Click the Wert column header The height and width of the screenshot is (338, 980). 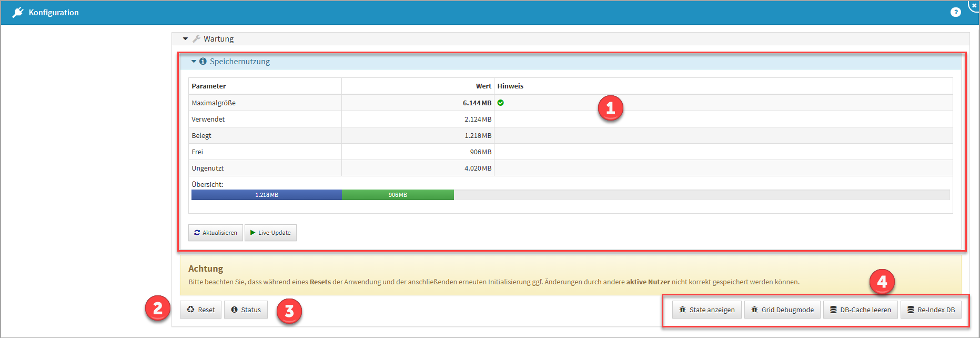click(x=483, y=86)
